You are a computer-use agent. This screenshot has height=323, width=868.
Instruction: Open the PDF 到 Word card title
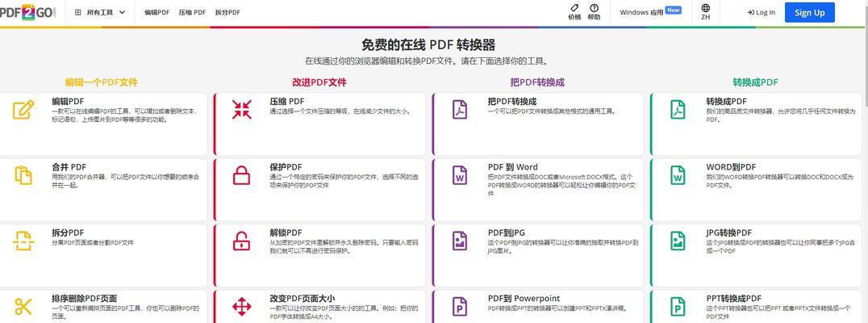click(x=512, y=167)
